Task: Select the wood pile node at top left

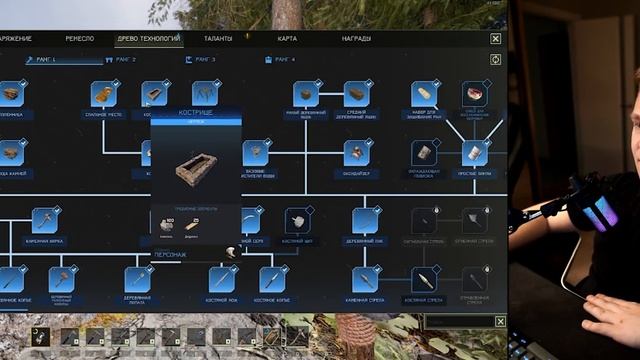Action: click(x=11, y=94)
